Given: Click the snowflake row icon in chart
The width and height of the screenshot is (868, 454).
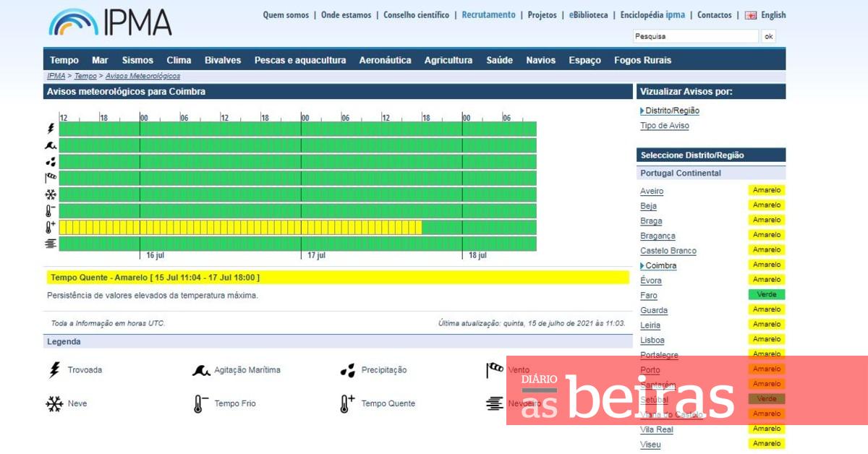Looking at the screenshot, I should [51, 194].
